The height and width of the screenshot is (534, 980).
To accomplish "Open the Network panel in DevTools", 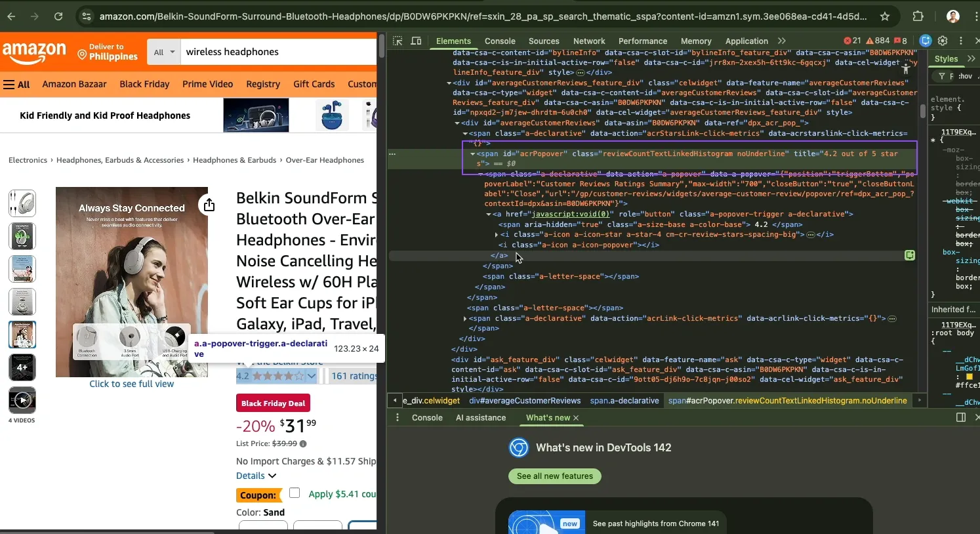I will 588,41.
